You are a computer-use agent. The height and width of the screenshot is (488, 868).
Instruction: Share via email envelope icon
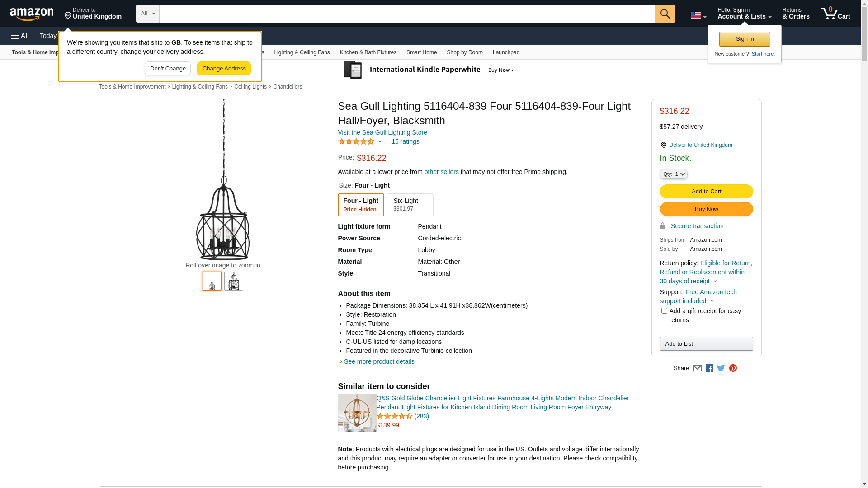[697, 368]
